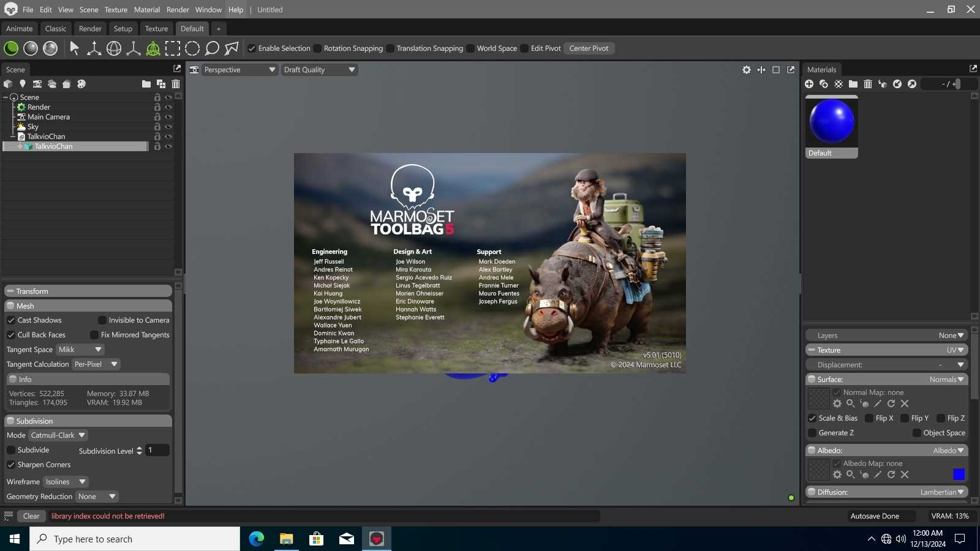Click Normal Map search magnifier icon
The width and height of the screenshot is (980, 551).
click(851, 403)
